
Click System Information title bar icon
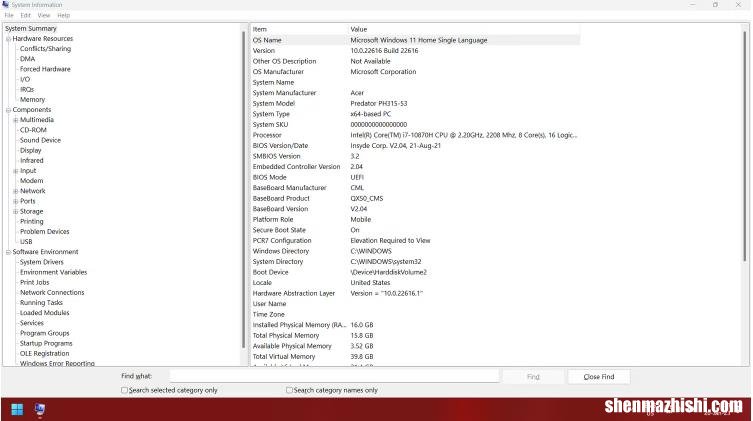click(5, 4)
